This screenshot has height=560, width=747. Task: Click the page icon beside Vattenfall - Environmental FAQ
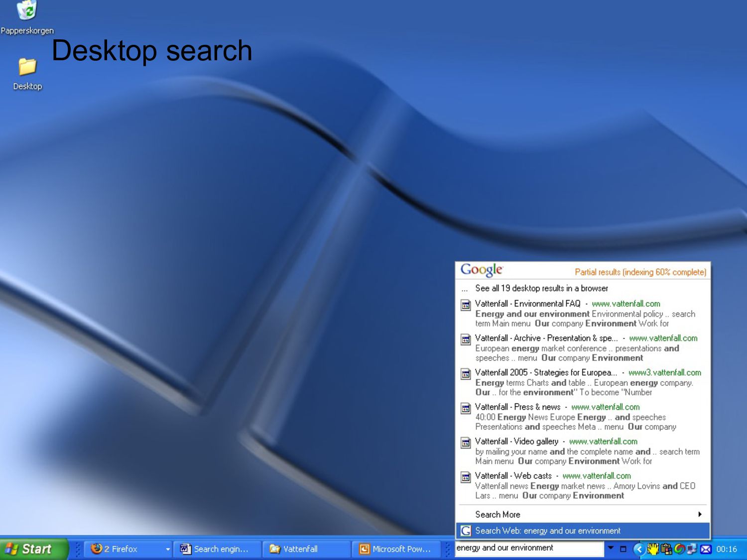(x=466, y=305)
